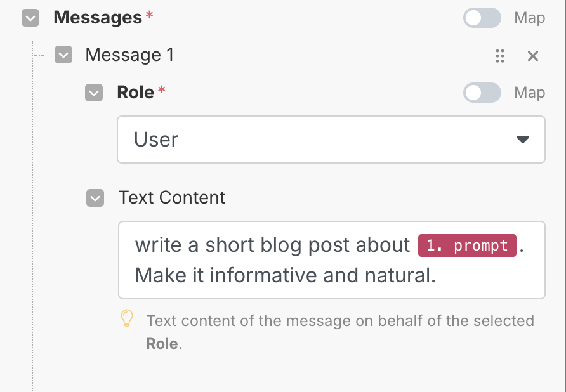The image size is (566, 392).
Task: Click the 1. prompt variable pill
Action: (467, 245)
